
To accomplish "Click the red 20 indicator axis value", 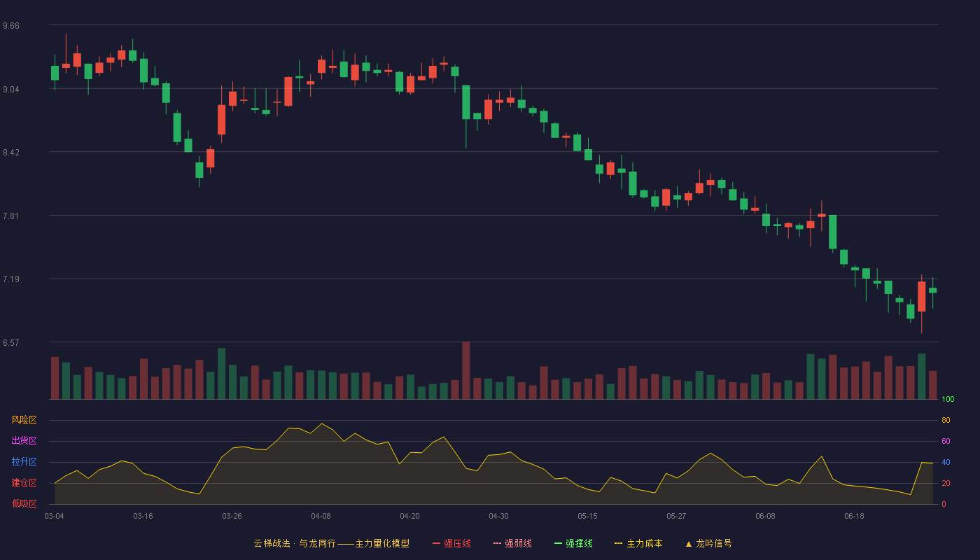I will [946, 483].
